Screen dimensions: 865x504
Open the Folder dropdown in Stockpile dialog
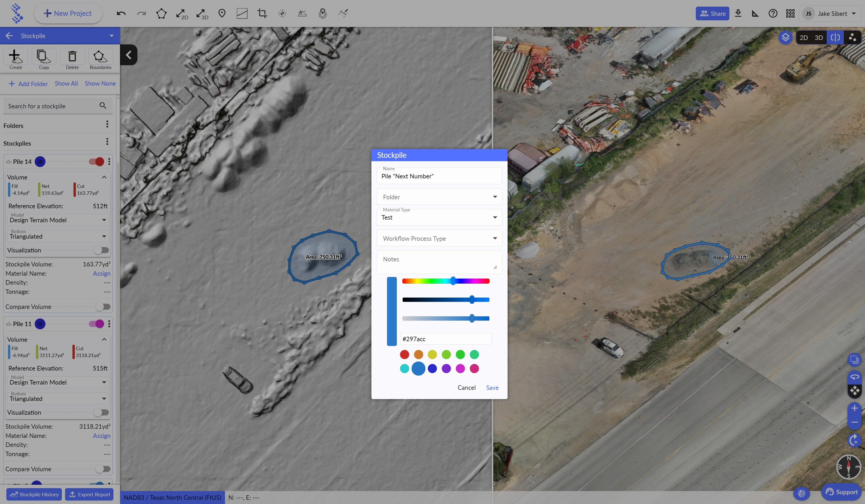coord(439,197)
